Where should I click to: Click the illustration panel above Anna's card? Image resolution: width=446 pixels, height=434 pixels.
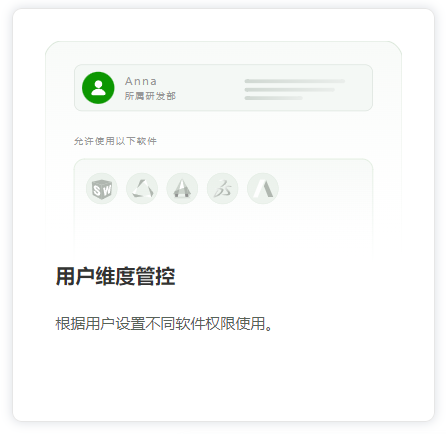(223, 53)
